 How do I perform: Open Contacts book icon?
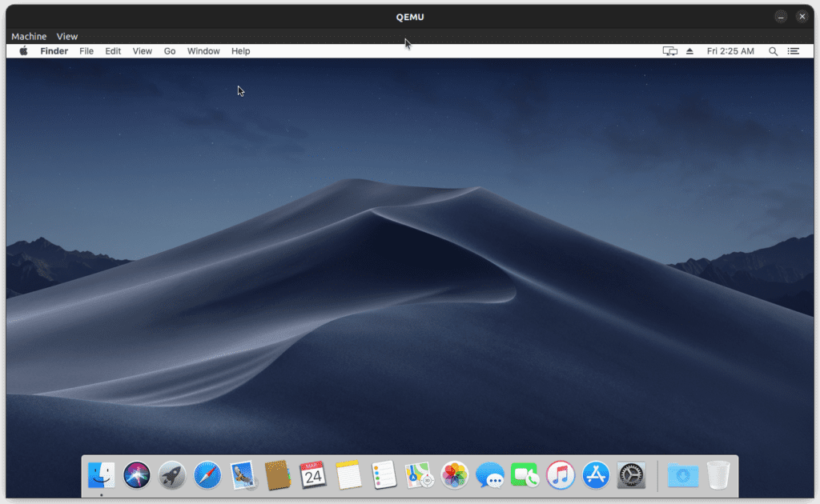(x=278, y=475)
